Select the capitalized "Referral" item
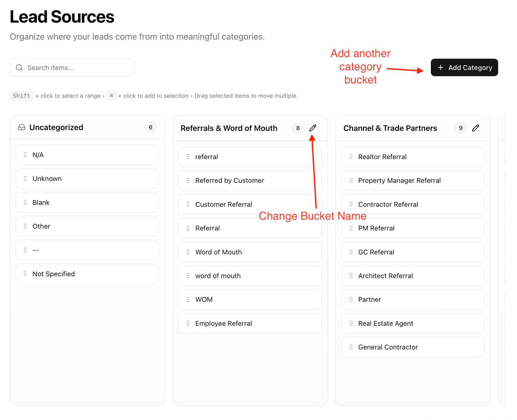Image resolution: width=517 pixels, height=420 pixels. [250, 228]
